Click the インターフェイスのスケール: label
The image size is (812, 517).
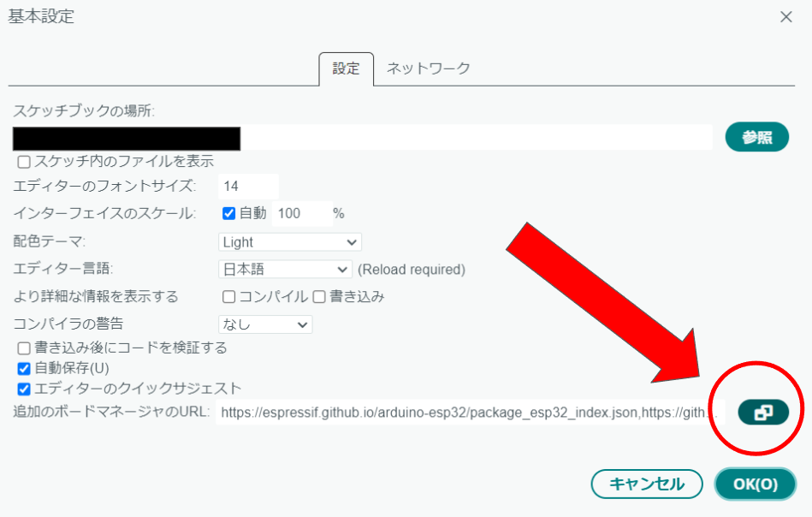coord(104,213)
